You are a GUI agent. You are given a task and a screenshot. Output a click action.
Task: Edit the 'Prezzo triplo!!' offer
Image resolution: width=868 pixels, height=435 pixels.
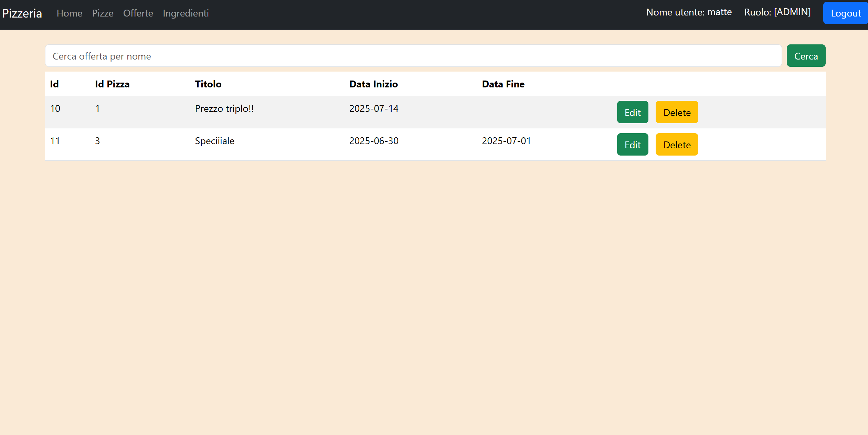point(632,112)
